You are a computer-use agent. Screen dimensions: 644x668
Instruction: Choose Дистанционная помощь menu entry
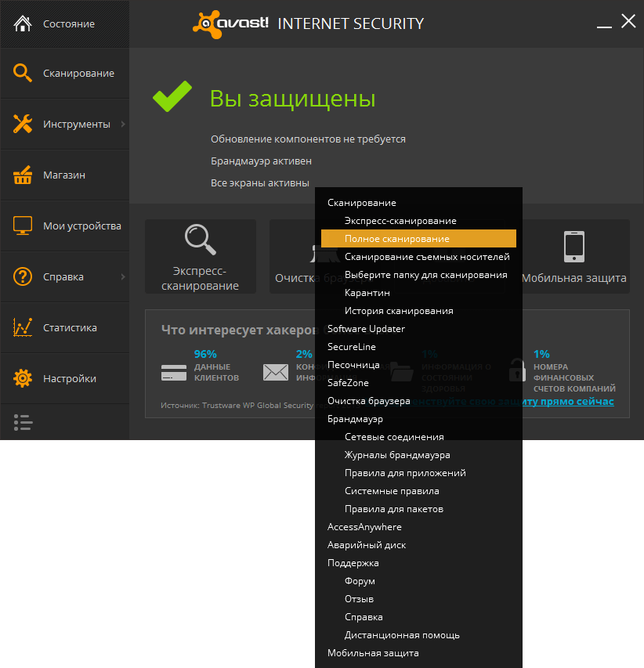click(x=418, y=635)
